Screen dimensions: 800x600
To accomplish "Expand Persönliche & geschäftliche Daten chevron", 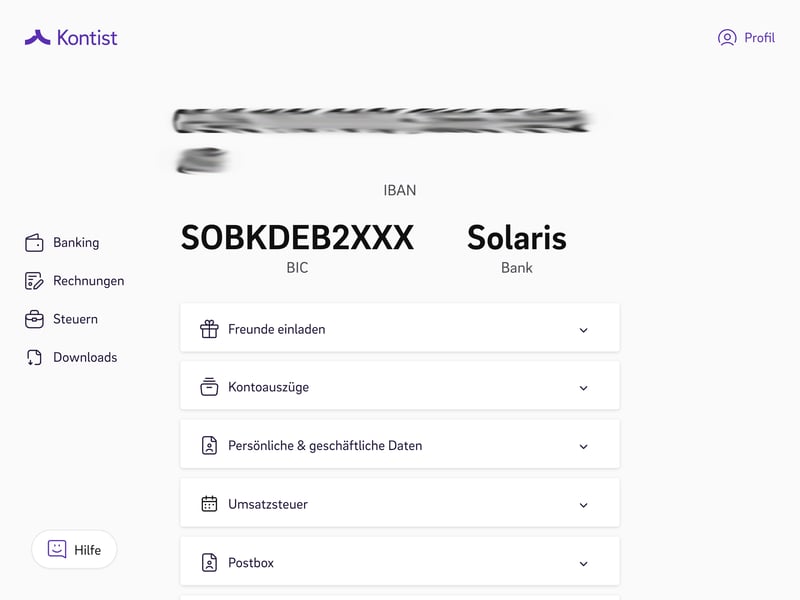I will pos(584,446).
